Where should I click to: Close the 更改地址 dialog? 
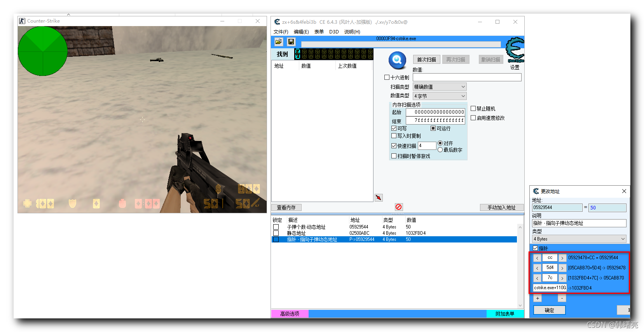[x=624, y=191]
